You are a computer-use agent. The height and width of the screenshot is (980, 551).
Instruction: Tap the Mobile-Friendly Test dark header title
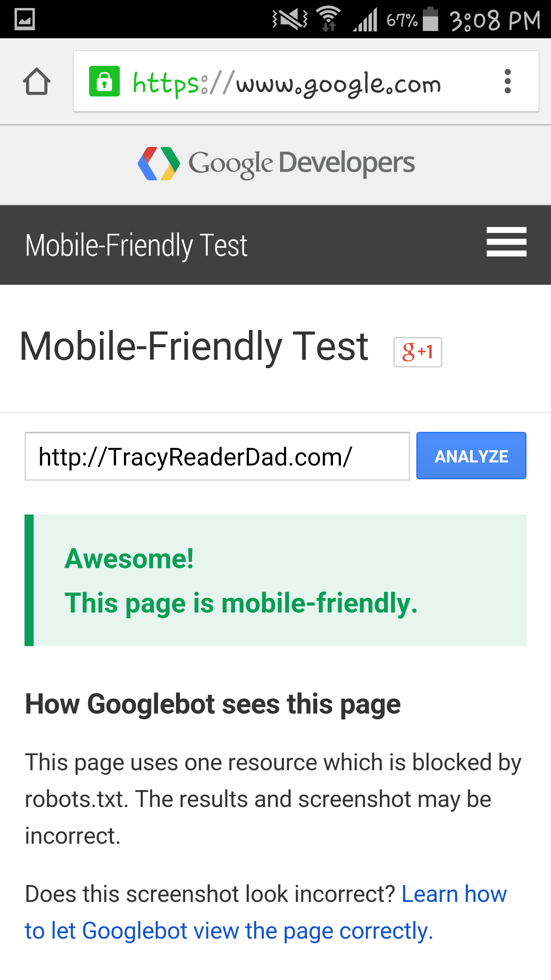point(136,245)
